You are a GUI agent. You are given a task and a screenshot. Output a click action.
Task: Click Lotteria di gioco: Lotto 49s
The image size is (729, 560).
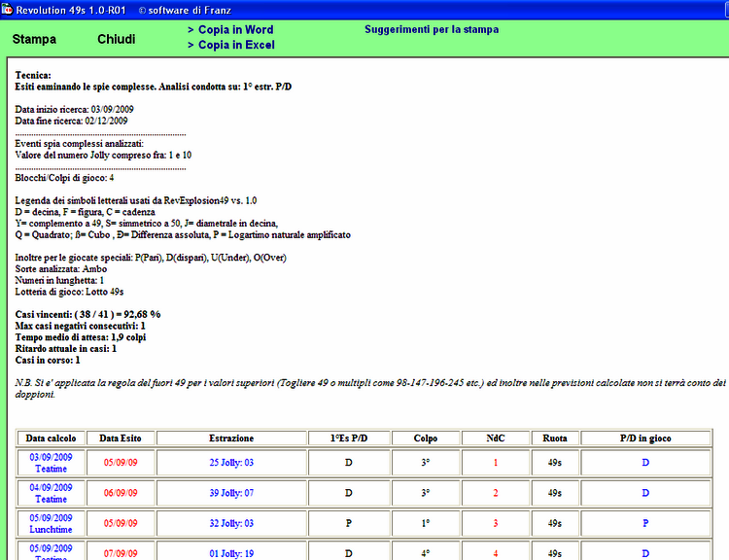pyautogui.click(x=69, y=292)
